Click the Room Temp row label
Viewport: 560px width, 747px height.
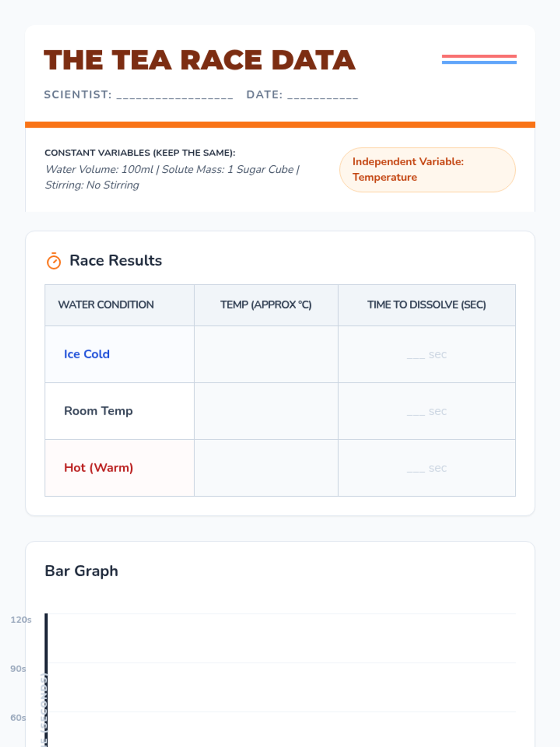click(x=98, y=411)
